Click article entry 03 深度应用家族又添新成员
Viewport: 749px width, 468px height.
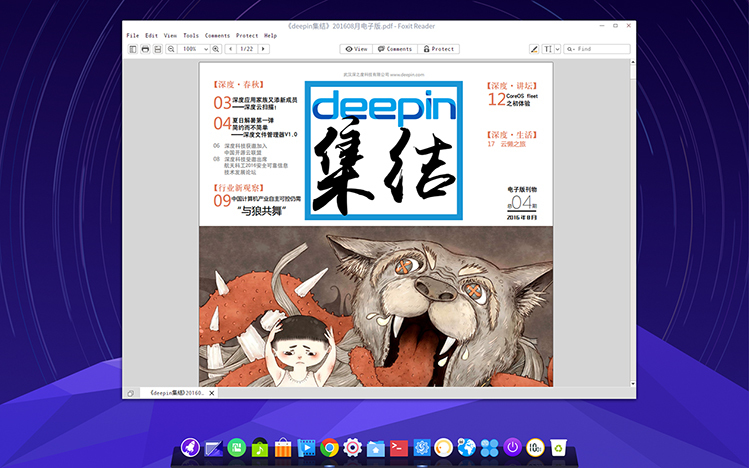click(255, 103)
